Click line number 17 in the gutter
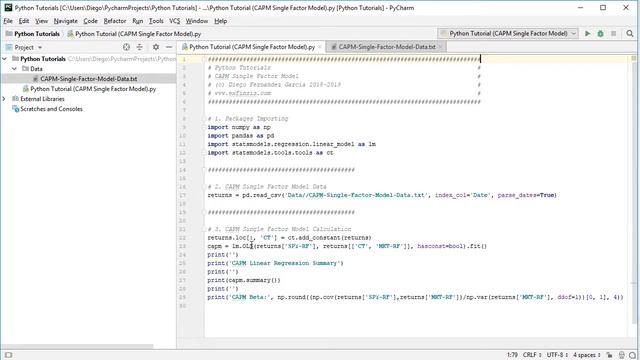The image size is (640, 360). (x=182, y=195)
